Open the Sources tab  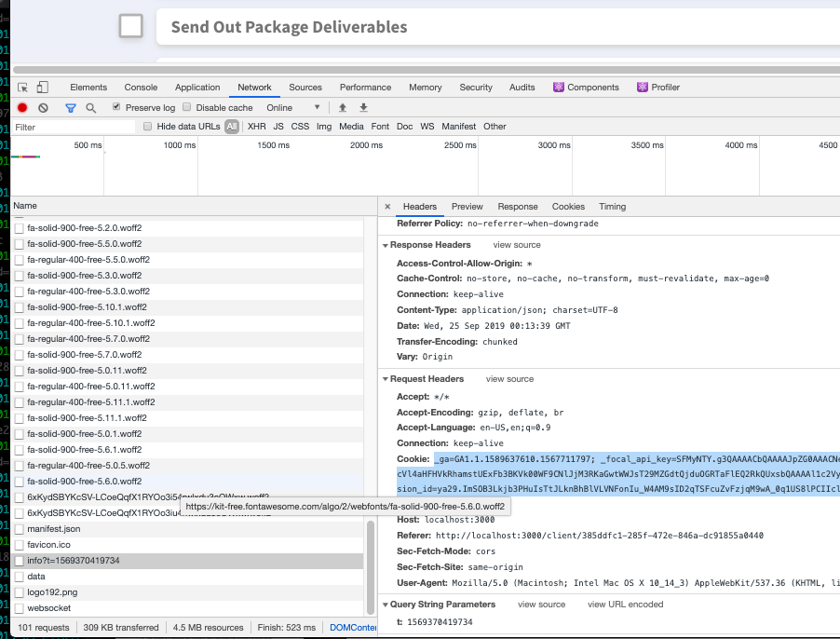coord(305,88)
